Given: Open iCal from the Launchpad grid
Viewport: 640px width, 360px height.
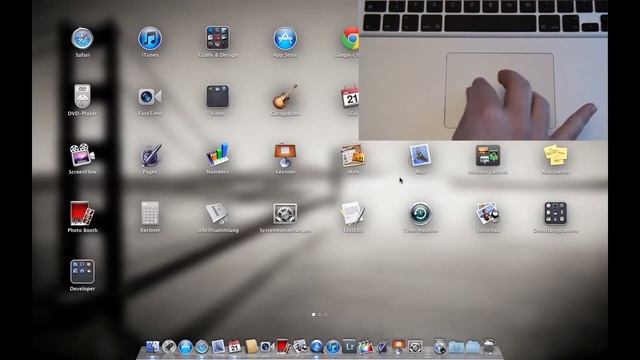Looking at the screenshot, I should click(350, 97).
